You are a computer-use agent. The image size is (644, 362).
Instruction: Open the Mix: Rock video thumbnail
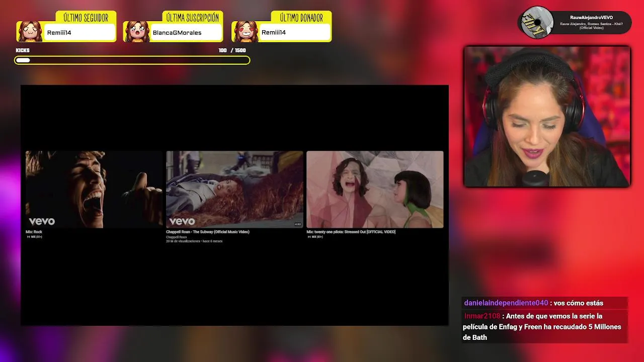pyautogui.click(x=95, y=190)
